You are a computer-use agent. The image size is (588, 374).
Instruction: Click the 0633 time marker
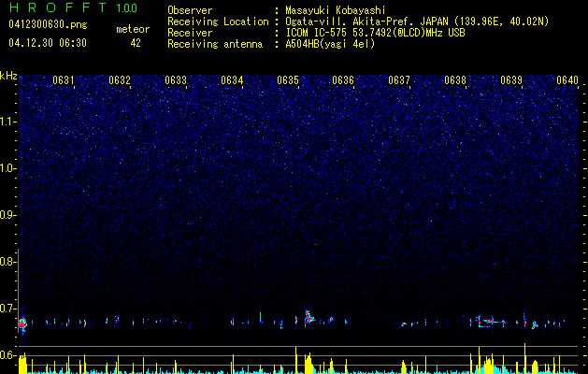[176, 80]
